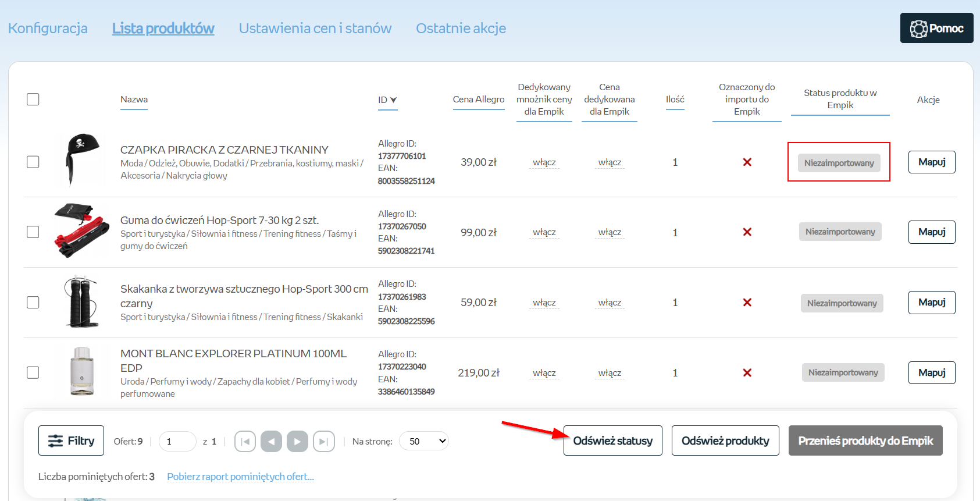980x501 pixels.
Task: Click red X for Guma do ćwiczeń
Action: pos(747,232)
